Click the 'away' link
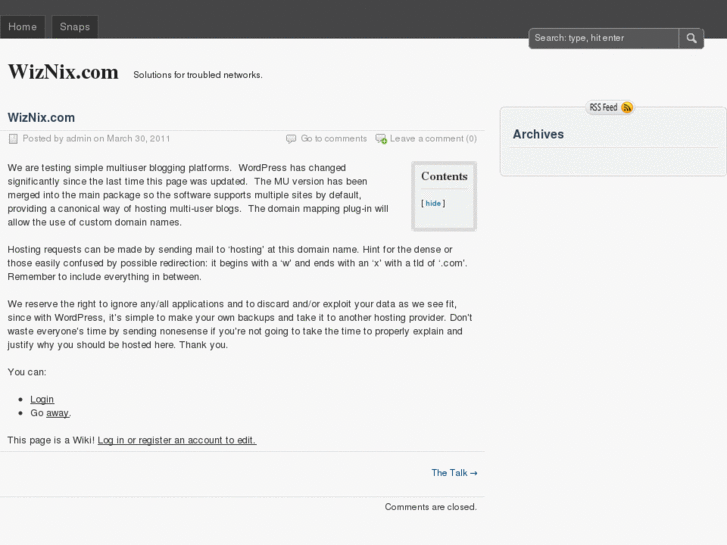The height and width of the screenshot is (545, 727). click(x=57, y=413)
